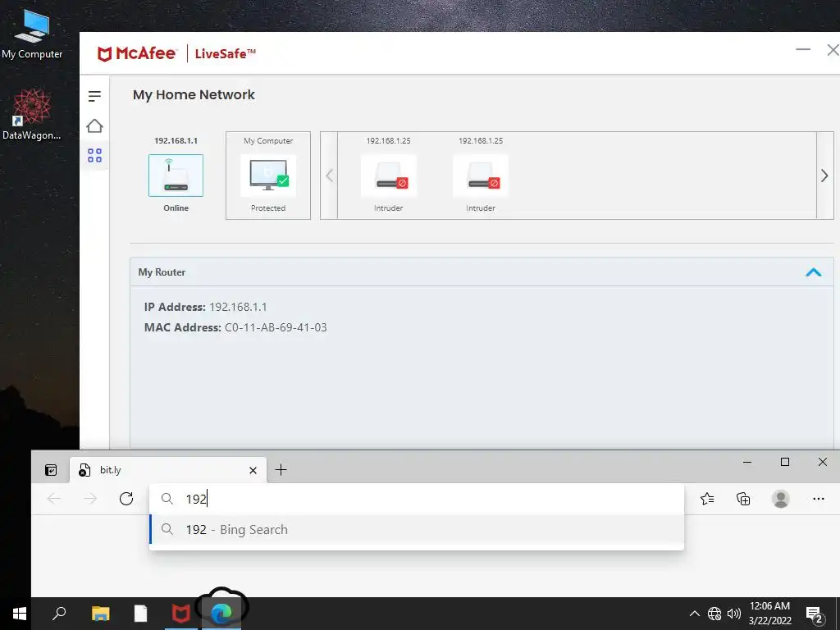840x630 pixels.
Task: Refresh the page in Edge
Action: tap(126, 499)
